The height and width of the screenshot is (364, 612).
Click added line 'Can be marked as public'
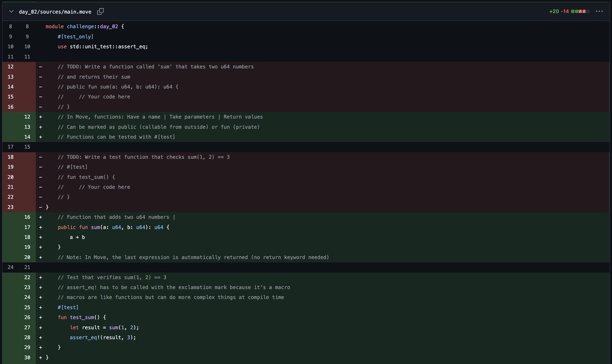(x=159, y=127)
